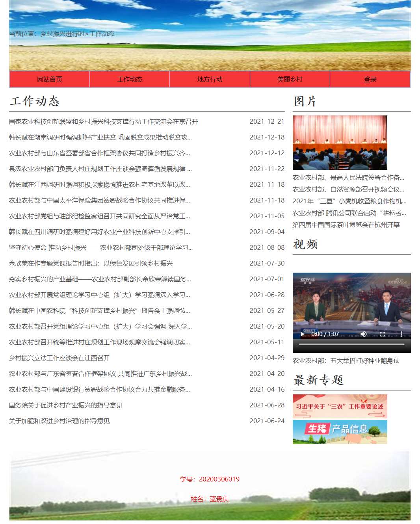Open the 农业农村部党组与驻部纪检监察组 article

click(99, 216)
